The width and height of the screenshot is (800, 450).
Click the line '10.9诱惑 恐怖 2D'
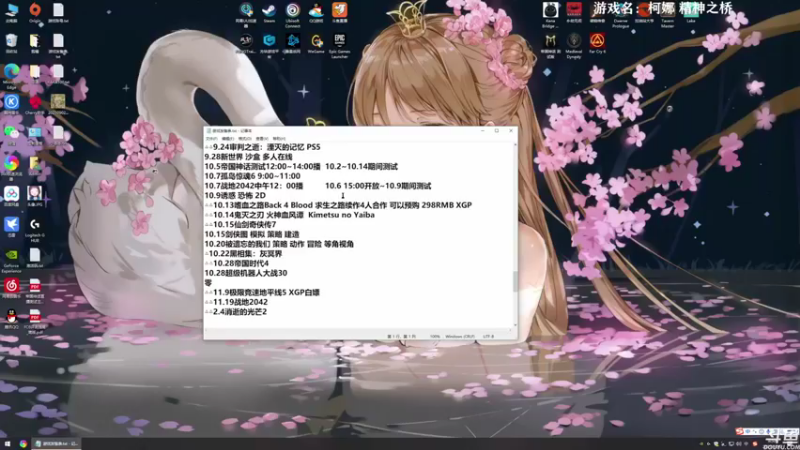(235, 195)
